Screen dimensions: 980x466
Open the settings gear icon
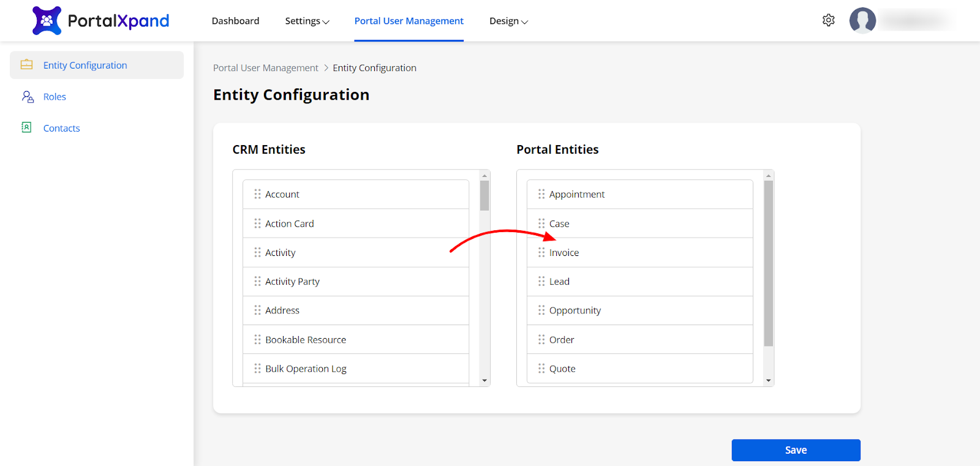[828, 20]
